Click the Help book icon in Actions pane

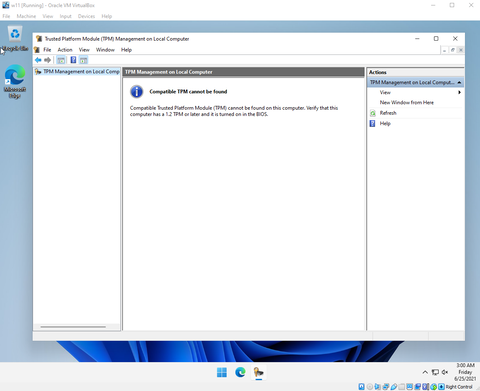point(373,123)
